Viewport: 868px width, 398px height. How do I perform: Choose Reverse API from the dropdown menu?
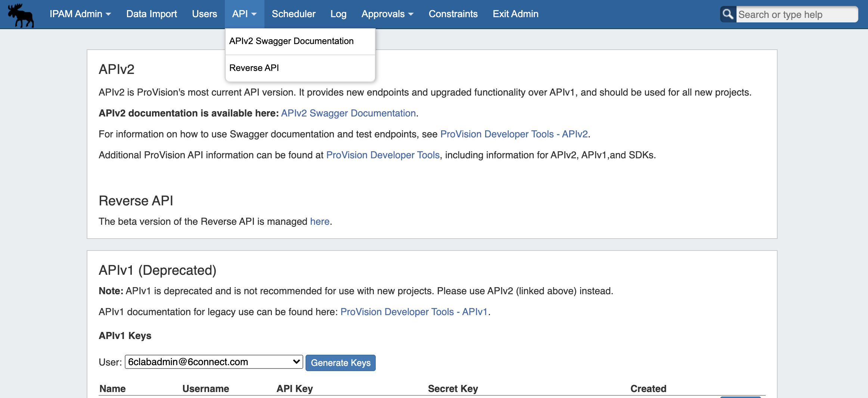(x=254, y=68)
